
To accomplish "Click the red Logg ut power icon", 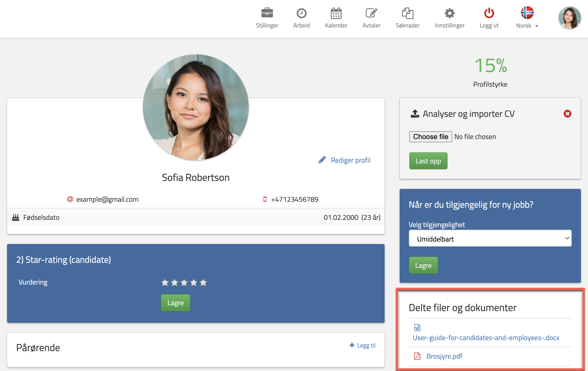I will (x=489, y=13).
